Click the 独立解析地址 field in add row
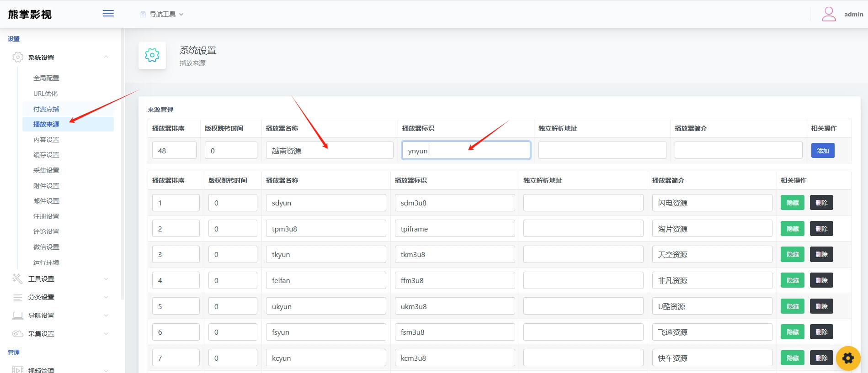The width and height of the screenshot is (868, 373). click(602, 151)
